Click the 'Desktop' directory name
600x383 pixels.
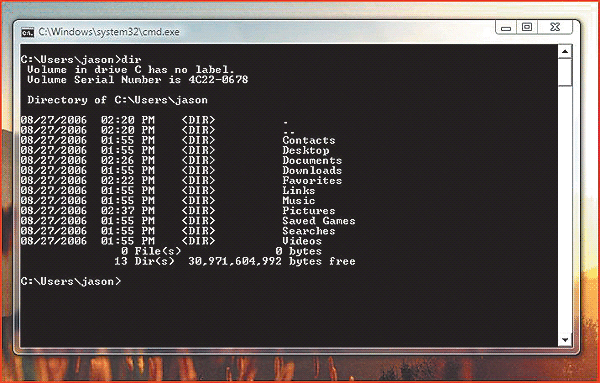tap(306, 150)
